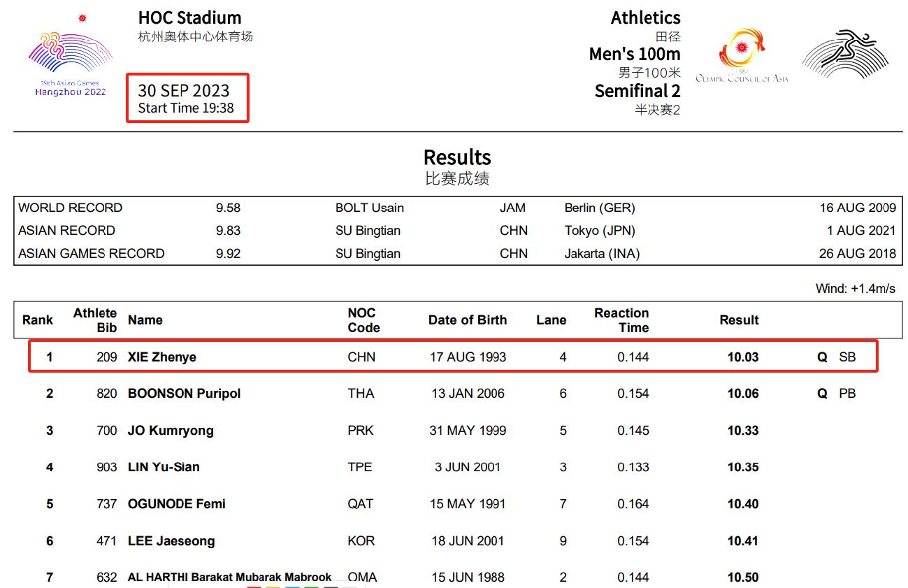
Task: Click the ASIAN GAMES RECORD label
Action: click(x=91, y=253)
